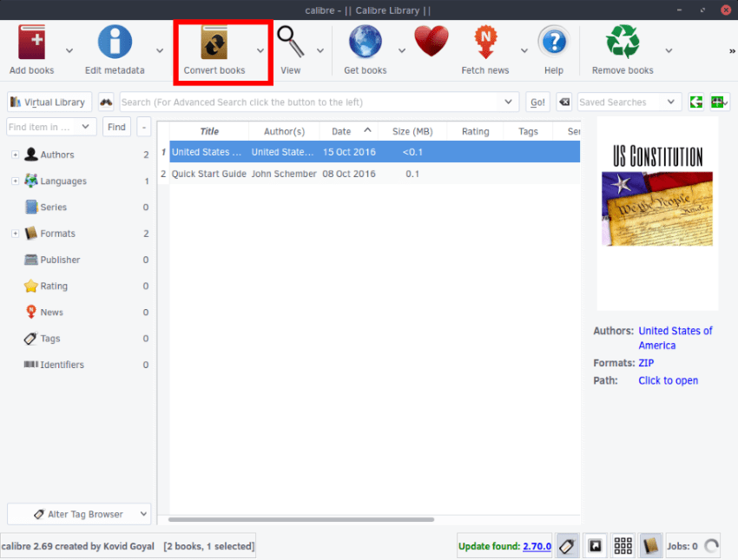Screen dimensions: 738x560
Task: Toggle the cover grid view
Action: pos(623,545)
